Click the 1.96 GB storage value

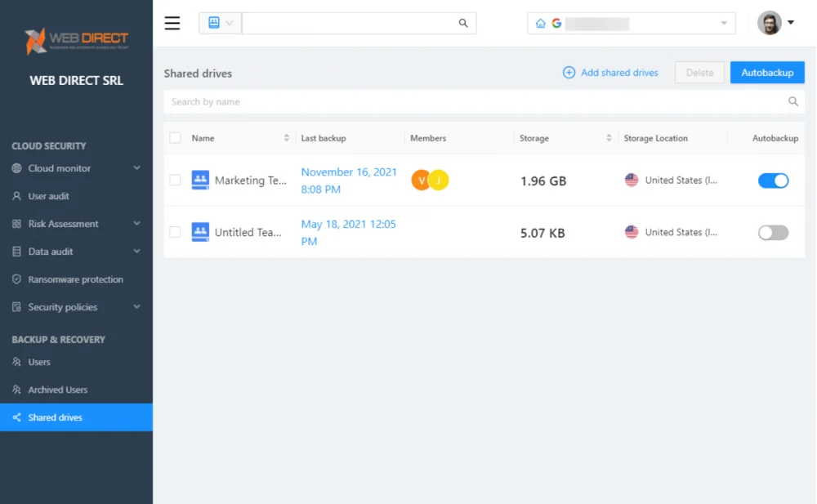(x=543, y=181)
